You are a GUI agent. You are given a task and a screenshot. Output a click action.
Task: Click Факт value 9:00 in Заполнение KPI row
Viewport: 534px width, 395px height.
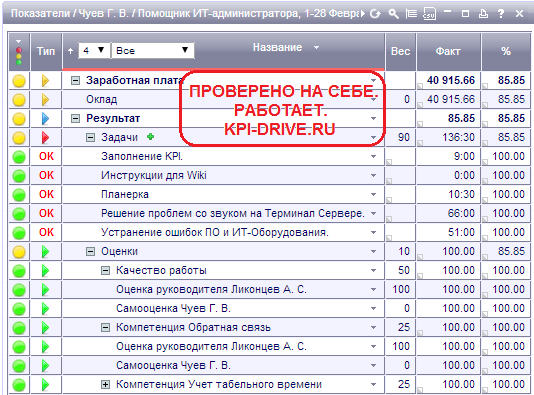click(464, 157)
